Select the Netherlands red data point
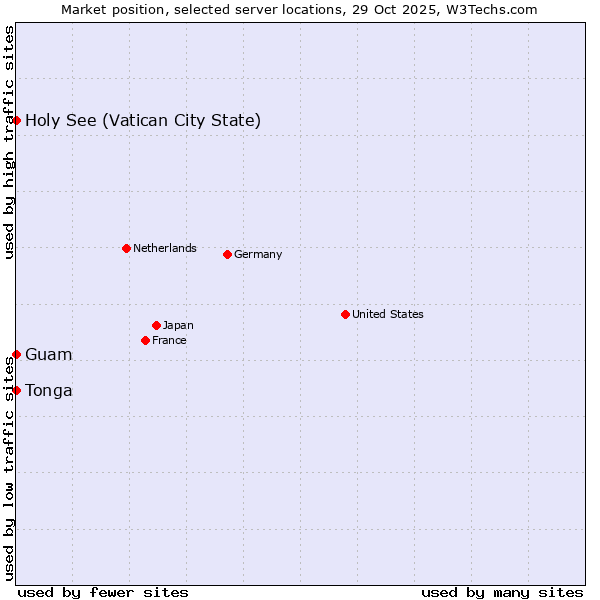 pos(126,248)
